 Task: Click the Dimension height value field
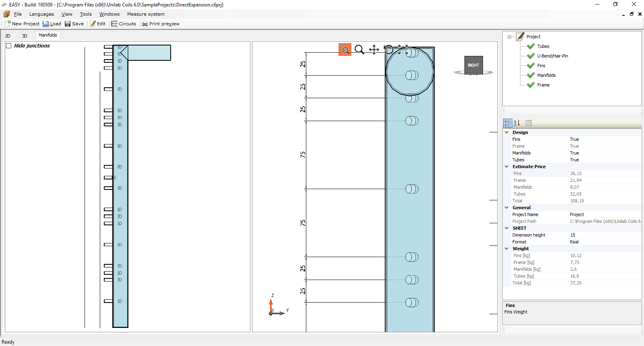[x=604, y=235]
